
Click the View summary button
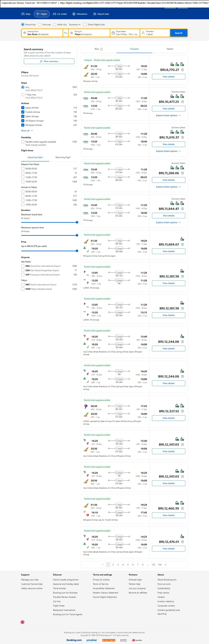tap(49, 61)
